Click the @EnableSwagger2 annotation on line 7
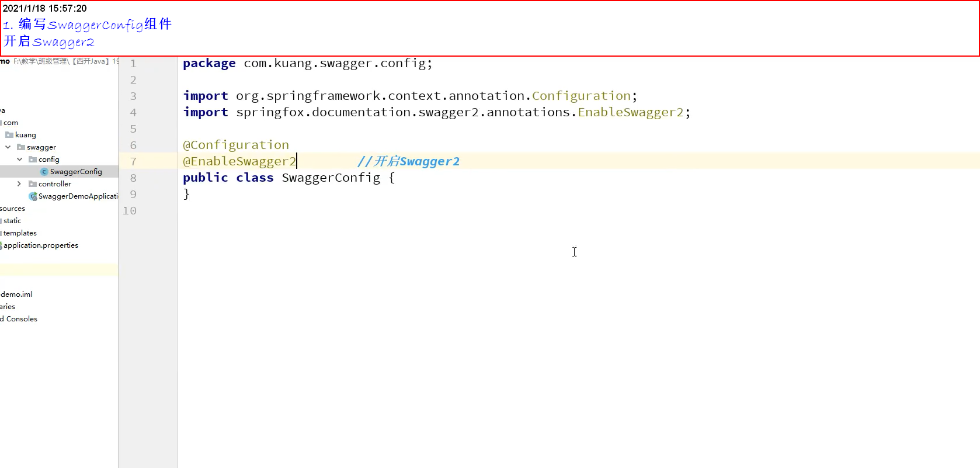980x468 pixels. pos(239,161)
